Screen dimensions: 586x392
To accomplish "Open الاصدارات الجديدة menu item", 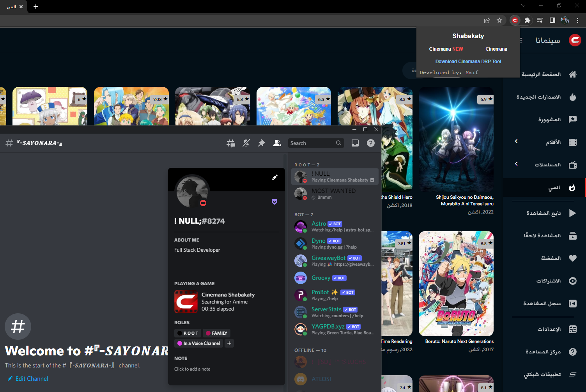I will click(544, 97).
